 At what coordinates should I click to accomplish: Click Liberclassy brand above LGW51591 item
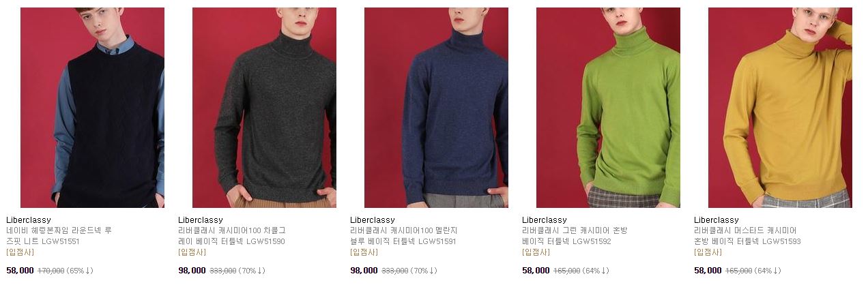point(373,220)
